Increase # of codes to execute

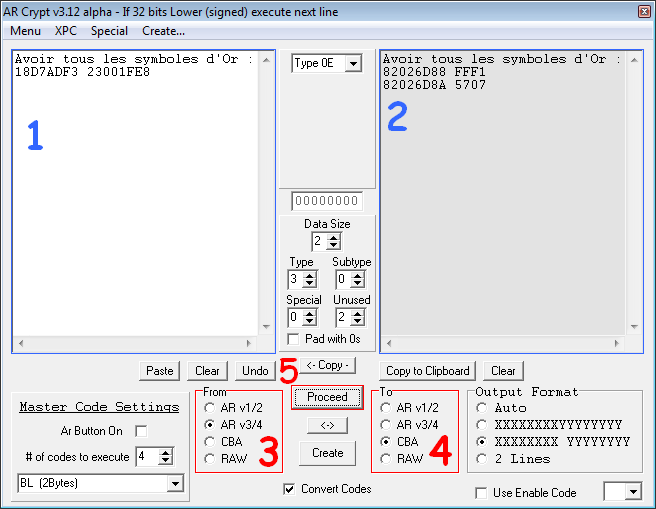tap(166, 453)
